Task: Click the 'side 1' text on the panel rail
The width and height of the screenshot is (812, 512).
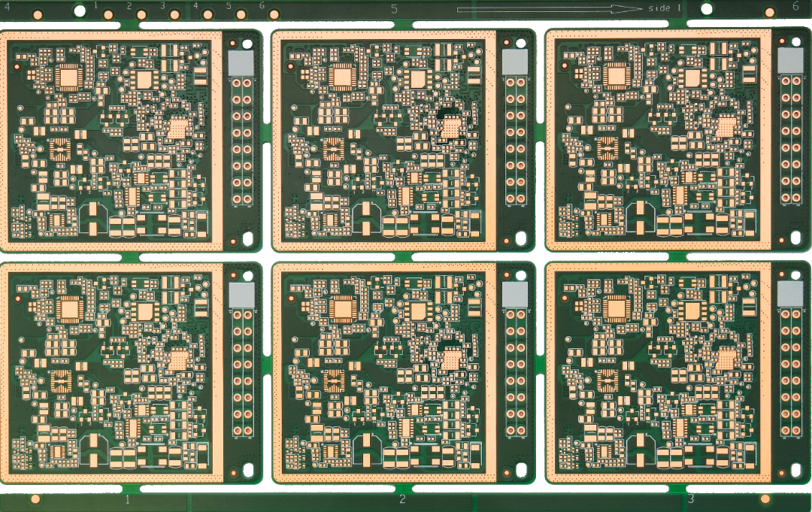Action: click(x=665, y=8)
